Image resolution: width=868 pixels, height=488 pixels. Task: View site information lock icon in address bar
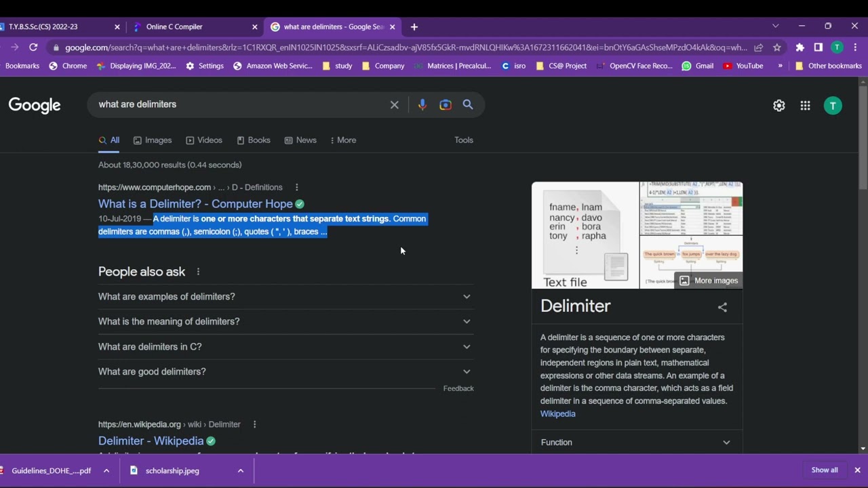point(56,47)
